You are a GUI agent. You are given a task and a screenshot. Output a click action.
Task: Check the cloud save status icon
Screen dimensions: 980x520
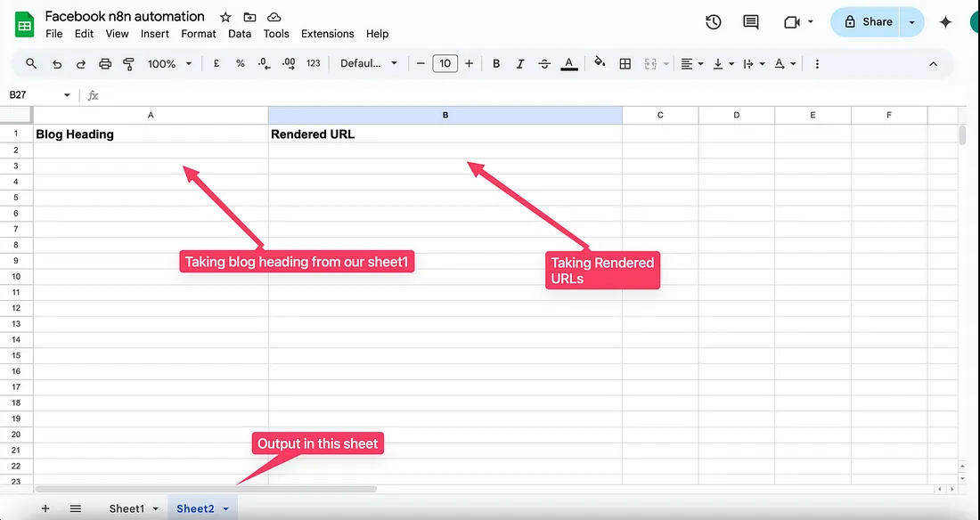pos(274,17)
